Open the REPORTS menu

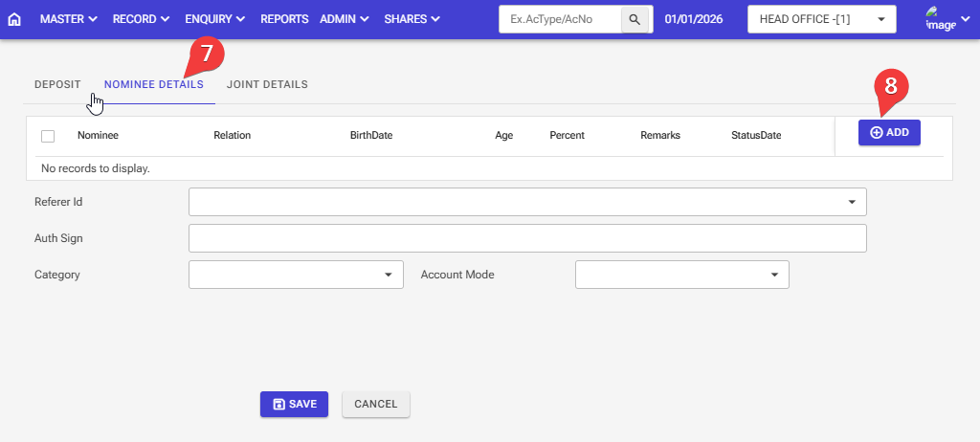coord(284,19)
